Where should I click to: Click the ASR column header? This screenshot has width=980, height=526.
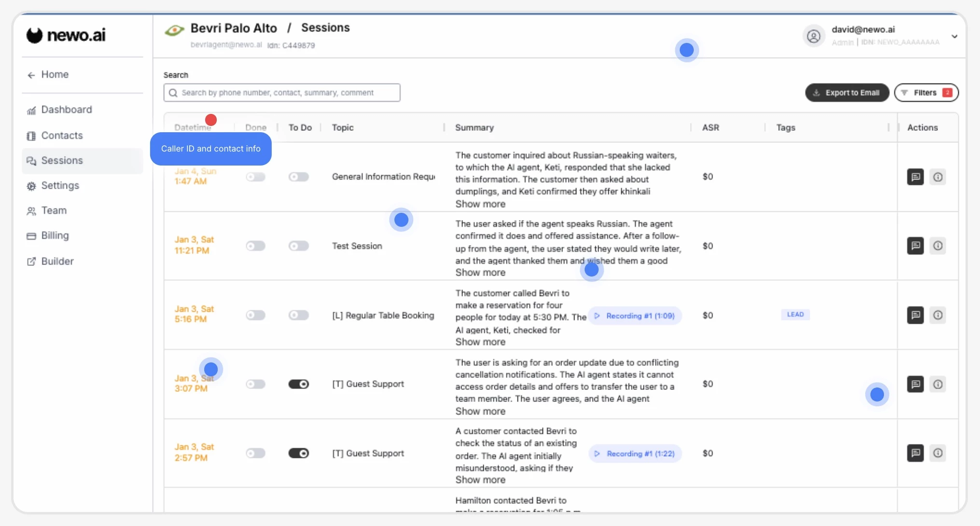[711, 127]
